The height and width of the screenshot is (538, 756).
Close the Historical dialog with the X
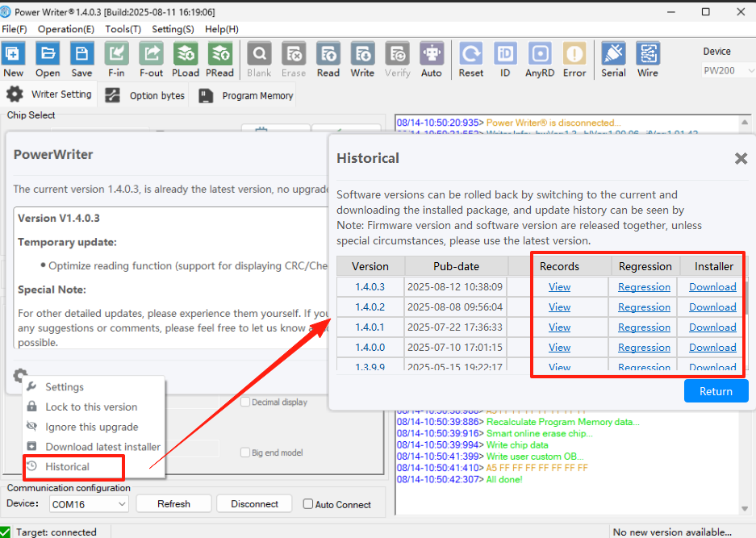(741, 158)
